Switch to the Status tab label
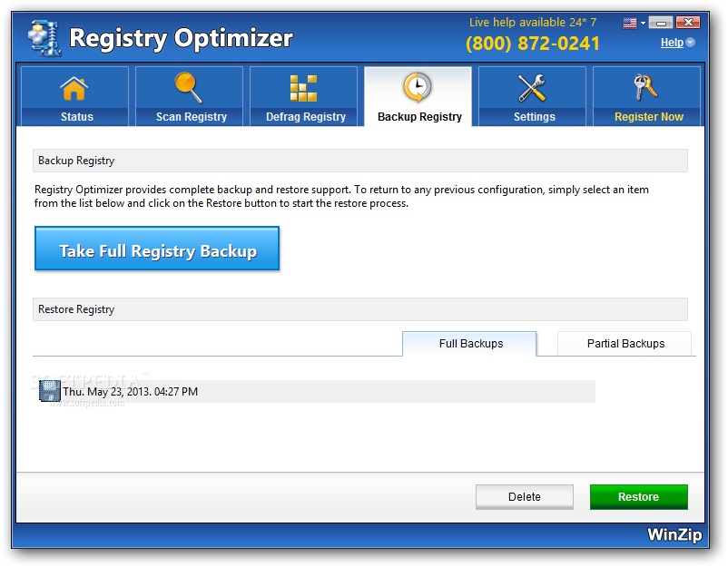The height and width of the screenshot is (567, 728). [77, 117]
